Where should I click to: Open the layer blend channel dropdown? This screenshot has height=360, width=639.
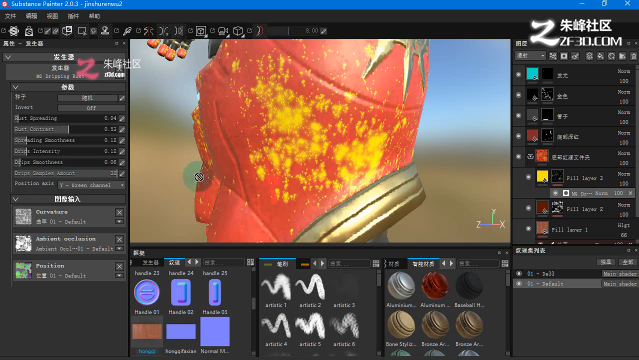pos(530,55)
